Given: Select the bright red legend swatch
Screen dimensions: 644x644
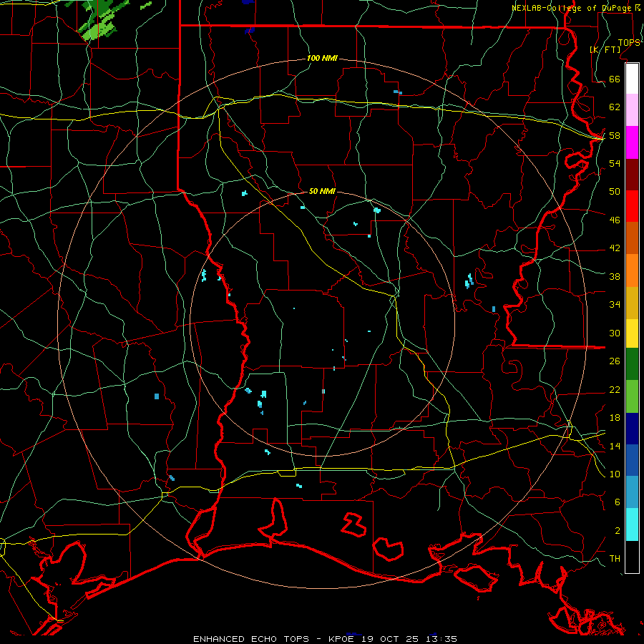Looking at the screenshot, I should [632, 206].
